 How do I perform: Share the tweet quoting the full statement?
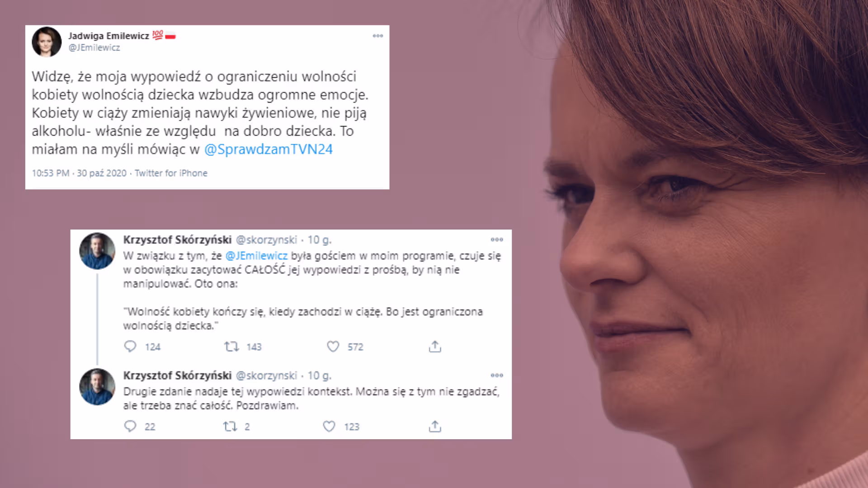[x=435, y=347]
